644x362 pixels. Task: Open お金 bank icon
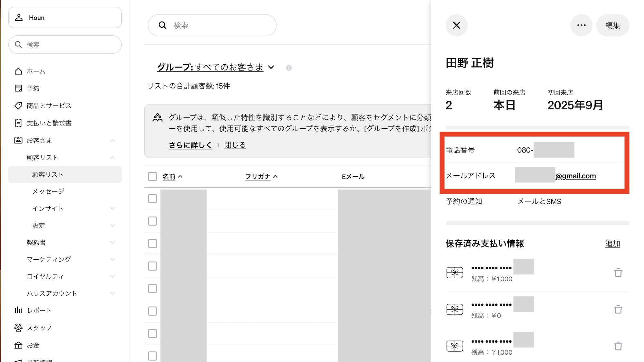point(18,345)
